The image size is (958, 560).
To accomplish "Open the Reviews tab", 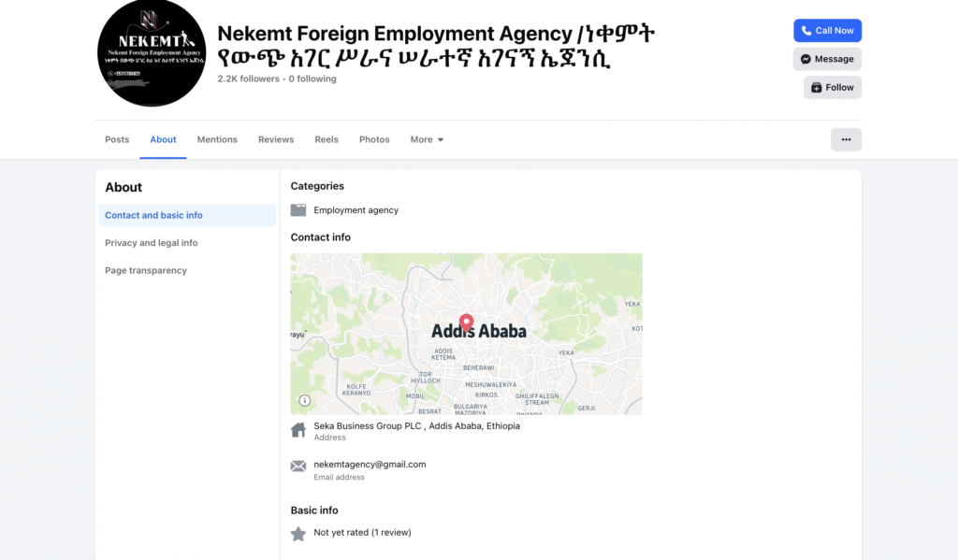I will click(276, 139).
